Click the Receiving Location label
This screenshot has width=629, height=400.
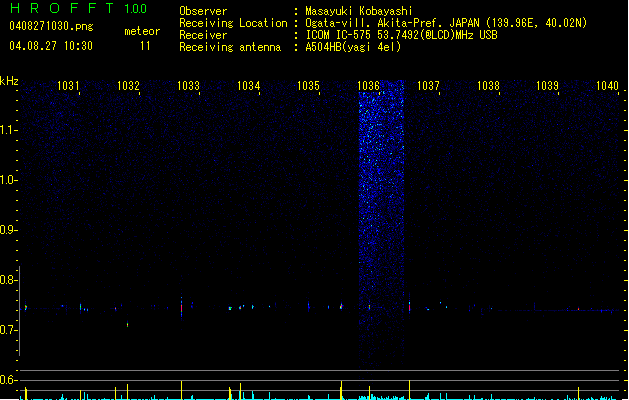tap(233, 23)
